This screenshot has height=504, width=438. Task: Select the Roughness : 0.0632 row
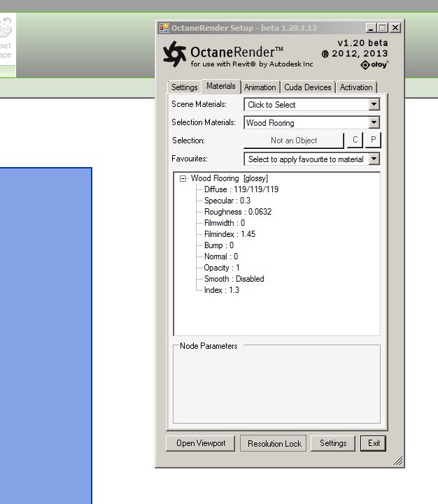tap(238, 212)
